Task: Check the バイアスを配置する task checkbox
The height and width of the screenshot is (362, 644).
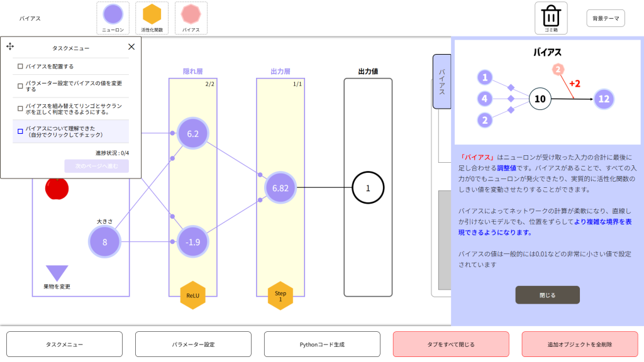Action: coord(20,66)
